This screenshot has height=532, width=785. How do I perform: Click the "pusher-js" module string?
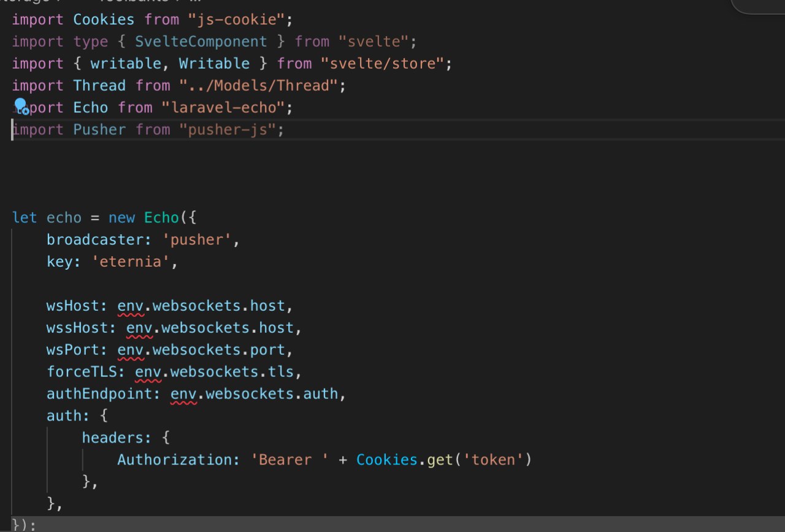228,130
